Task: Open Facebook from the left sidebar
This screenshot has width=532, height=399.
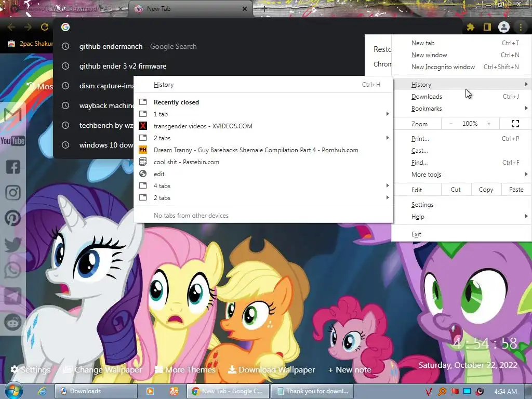Action: (13, 167)
